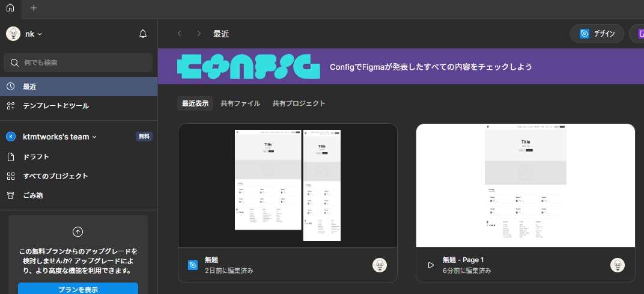Viewport: 644px width, 294px height.
Task: Click the デザイン new file button
Action: (x=597, y=34)
